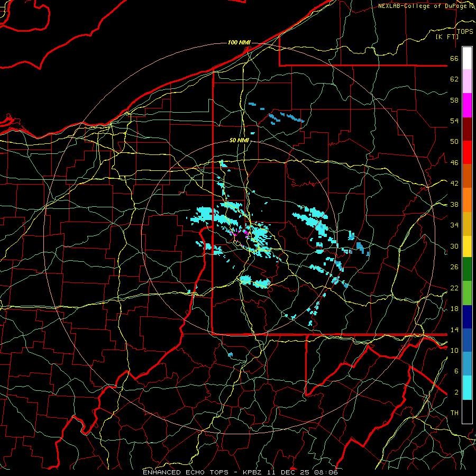Click the TOPS legend title
Viewport: 476px width, 476px height.
click(x=465, y=32)
